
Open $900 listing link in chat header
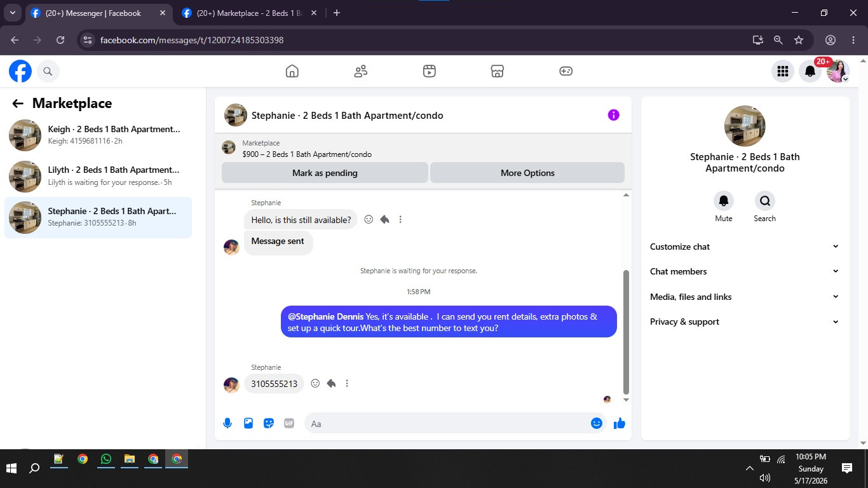[x=307, y=154]
